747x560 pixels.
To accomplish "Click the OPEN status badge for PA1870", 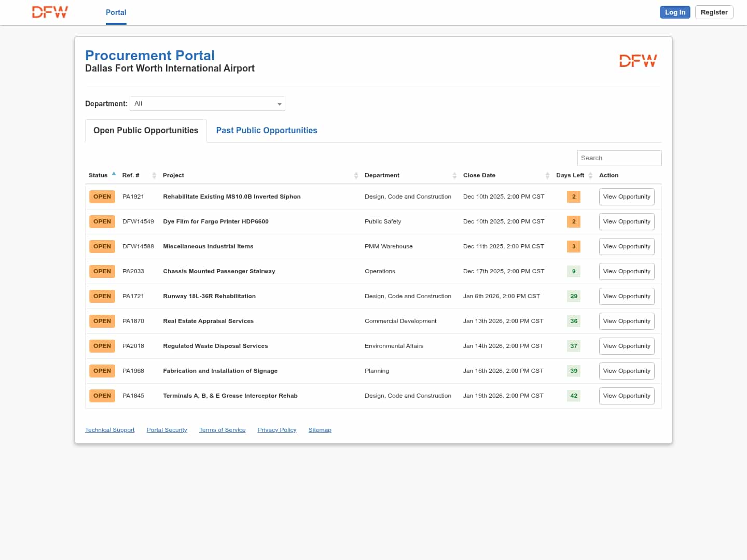I will (x=102, y=321).
